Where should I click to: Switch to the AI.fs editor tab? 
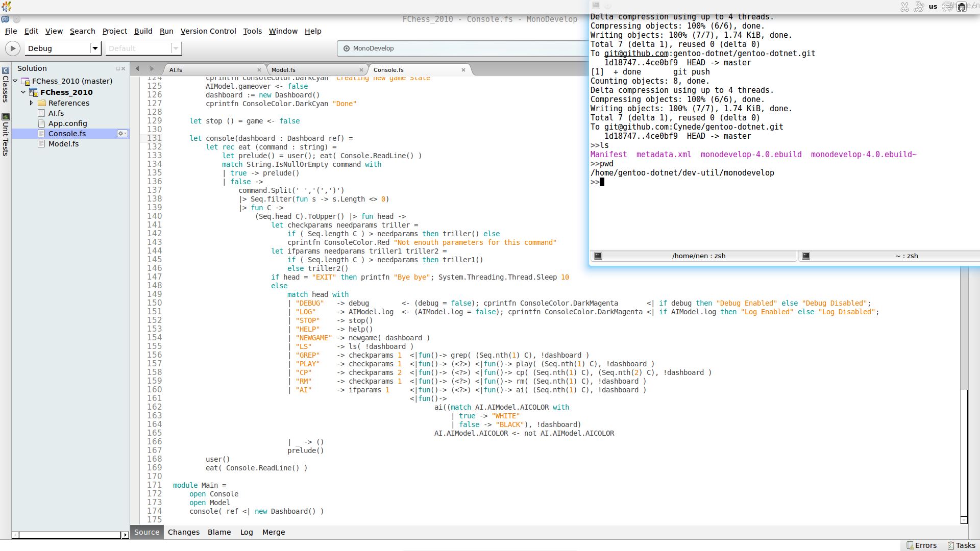[176, 70]
